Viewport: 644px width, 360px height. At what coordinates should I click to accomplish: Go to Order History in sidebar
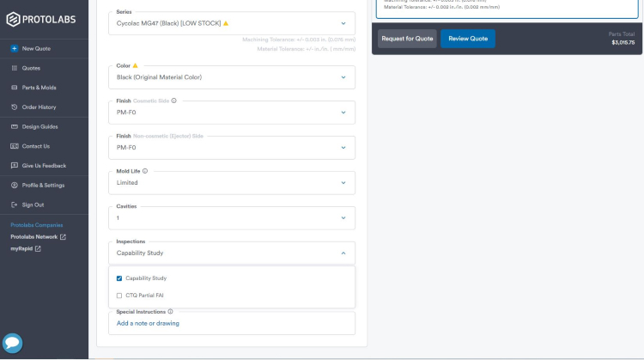[39, 107]
